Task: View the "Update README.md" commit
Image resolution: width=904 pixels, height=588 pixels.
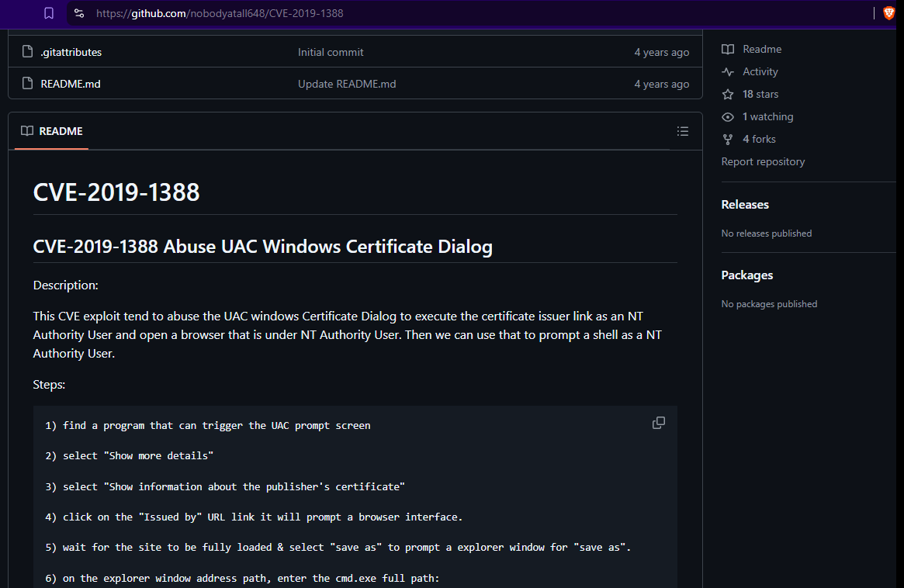Action: tap(347, 84)
